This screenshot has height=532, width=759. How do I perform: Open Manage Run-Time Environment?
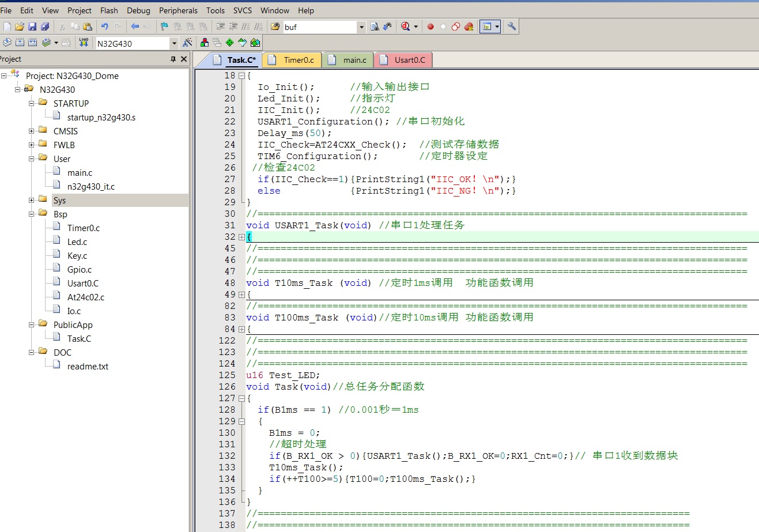click(x=230, y=43)
